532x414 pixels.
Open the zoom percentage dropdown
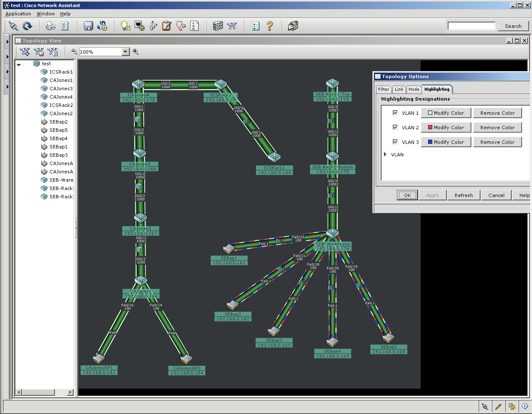pyautogui.click(x=126, y=52)
